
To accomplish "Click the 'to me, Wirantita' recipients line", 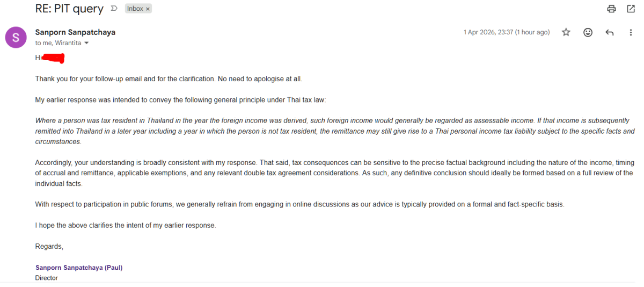I will pyautogui.click(x=58, y=43).
